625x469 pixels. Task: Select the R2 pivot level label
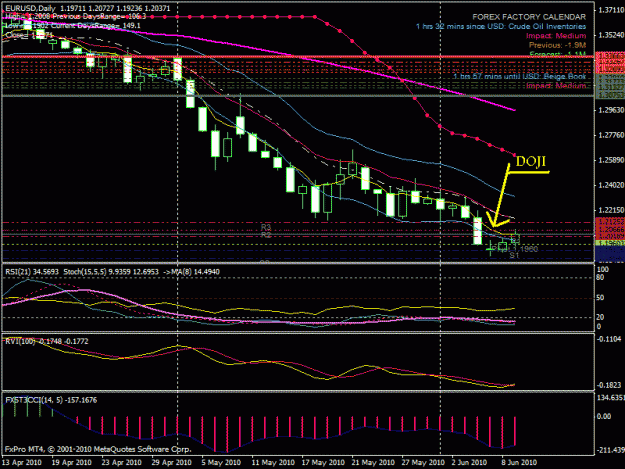pos(266,235)
